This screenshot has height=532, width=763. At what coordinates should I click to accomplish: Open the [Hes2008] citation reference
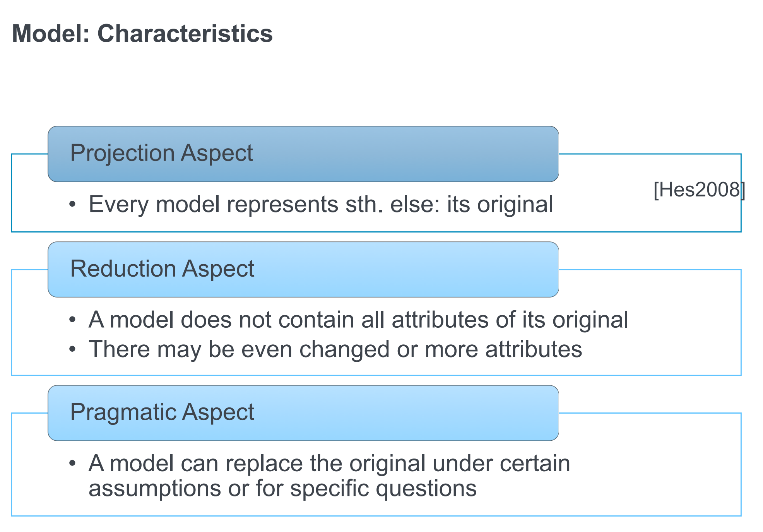[699, 190]
